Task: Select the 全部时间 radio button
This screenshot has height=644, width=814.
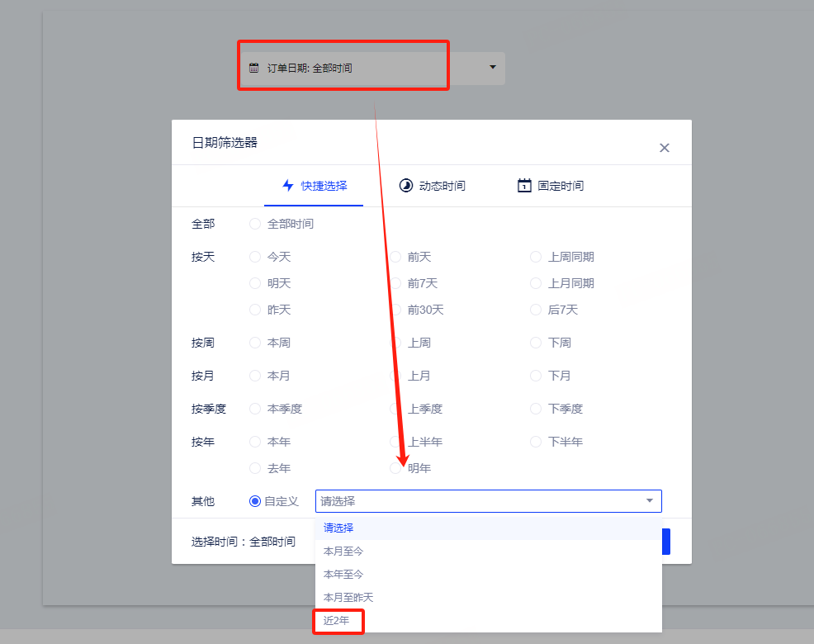Action: pyautogui.click(x=255, y=224)
